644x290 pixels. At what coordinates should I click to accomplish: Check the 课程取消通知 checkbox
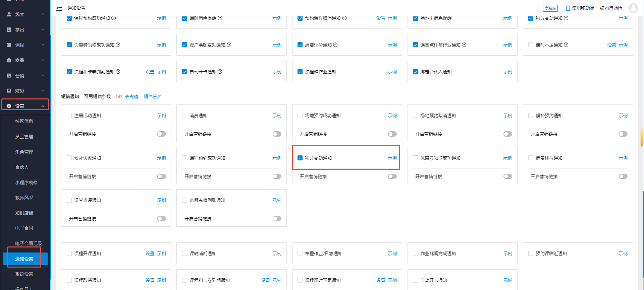[x=69, y=280]
